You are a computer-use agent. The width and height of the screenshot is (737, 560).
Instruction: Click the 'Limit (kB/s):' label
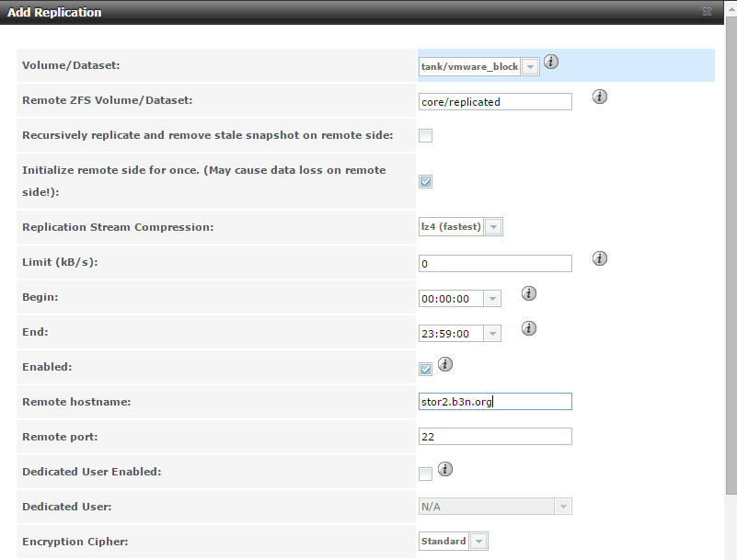pyautogui.click(x=60, y=262)
